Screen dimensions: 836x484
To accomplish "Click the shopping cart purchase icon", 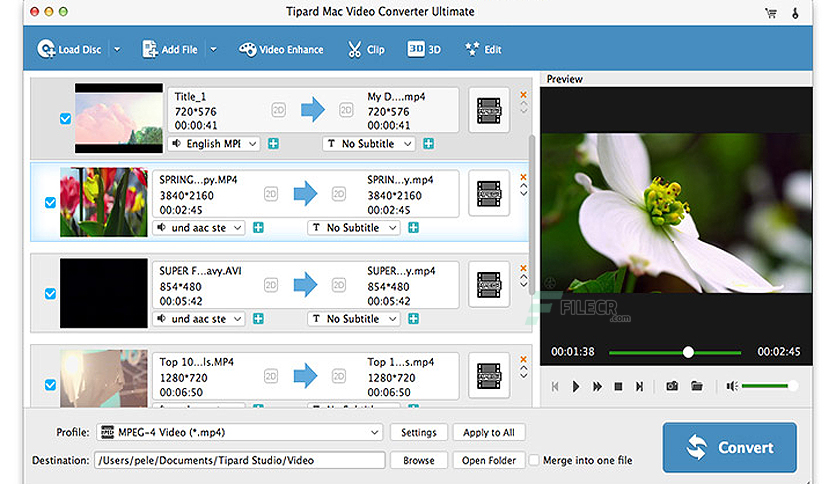I will (771, 13).
